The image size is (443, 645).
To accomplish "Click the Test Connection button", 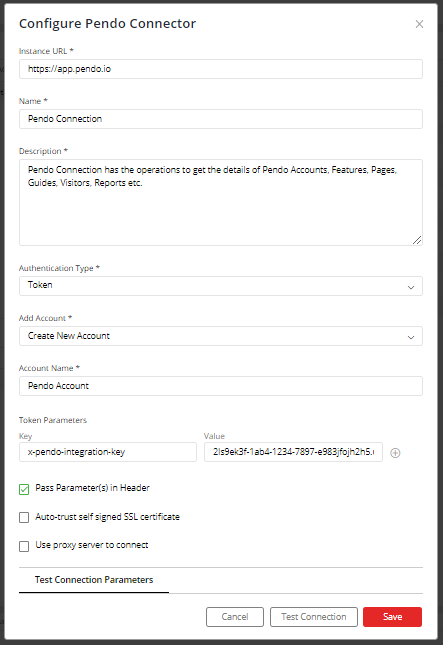I will tap(314, 617).
